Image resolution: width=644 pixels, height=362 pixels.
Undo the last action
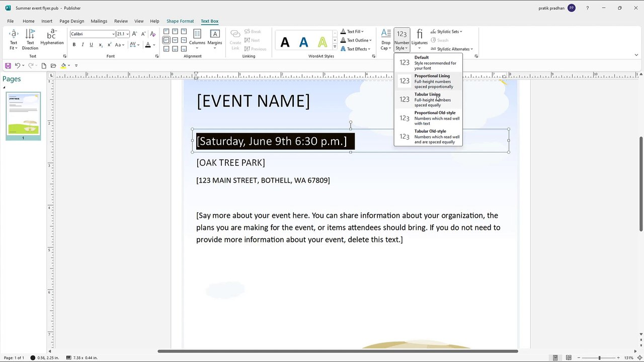17,65
